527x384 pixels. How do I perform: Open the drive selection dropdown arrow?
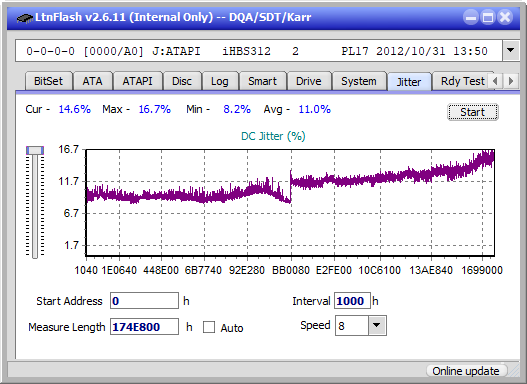[511, 50]
